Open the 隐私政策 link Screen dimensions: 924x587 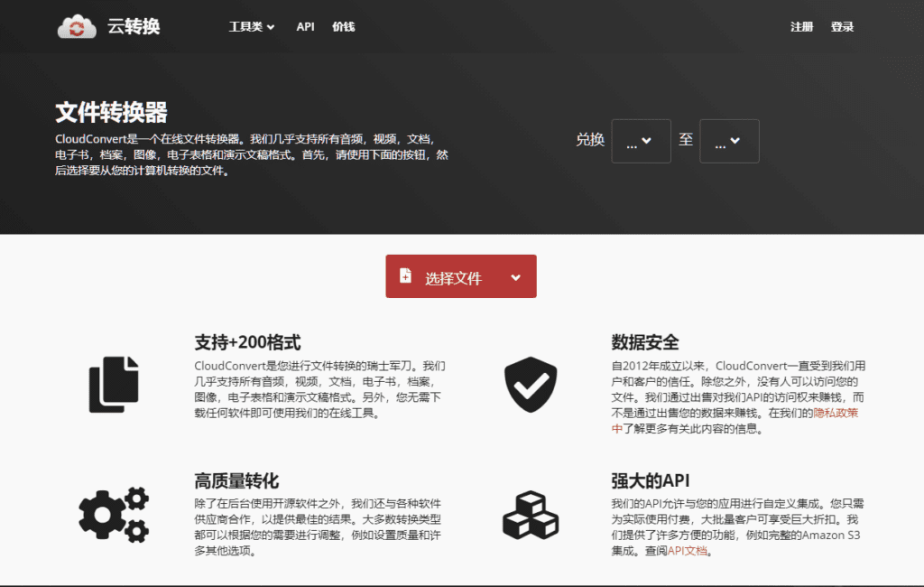836,412
